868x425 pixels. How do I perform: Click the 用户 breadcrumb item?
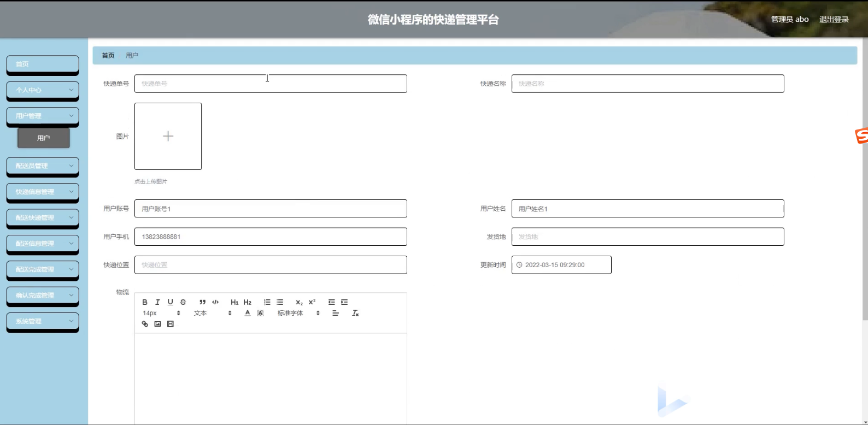pyautogui.click(x=132, y=55)
